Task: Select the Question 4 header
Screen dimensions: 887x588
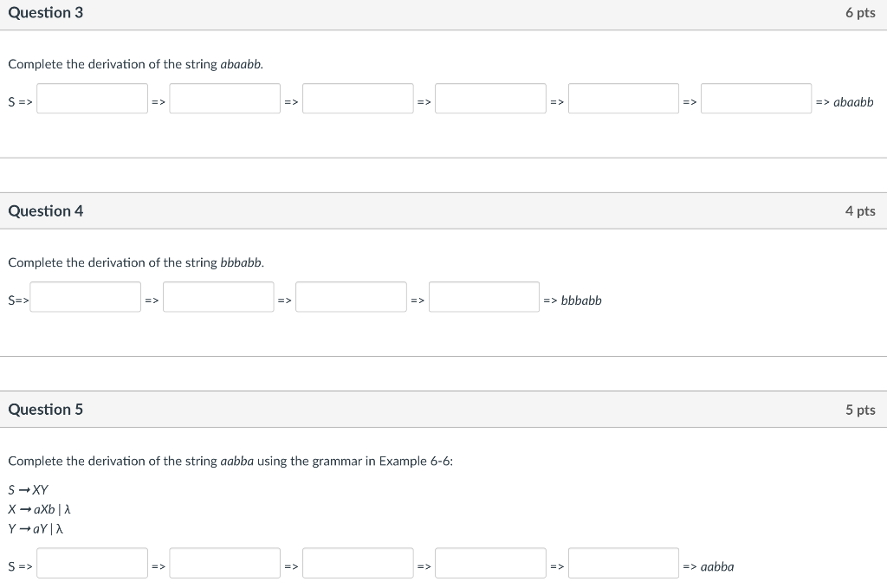Action: point(45,210)
